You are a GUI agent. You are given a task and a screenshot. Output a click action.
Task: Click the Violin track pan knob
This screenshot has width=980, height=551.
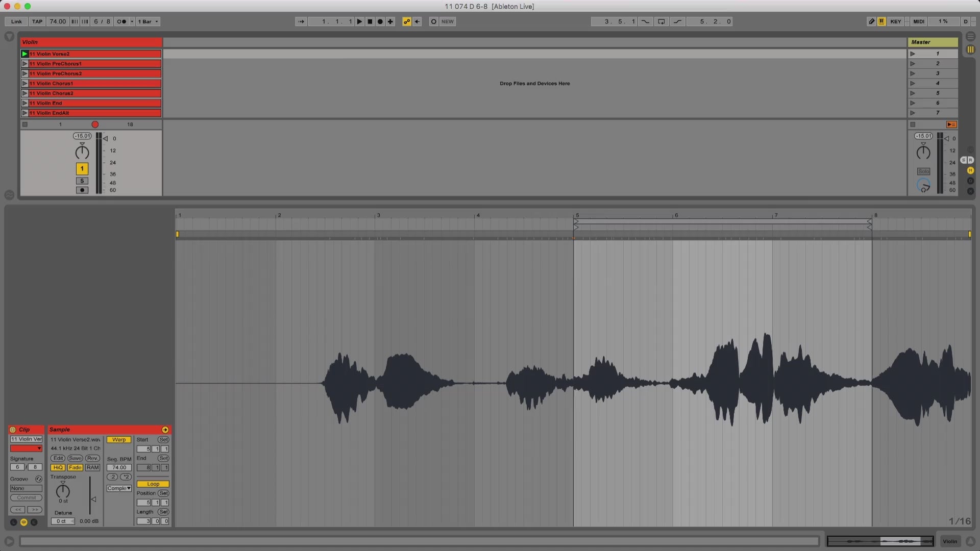[82, 152]
